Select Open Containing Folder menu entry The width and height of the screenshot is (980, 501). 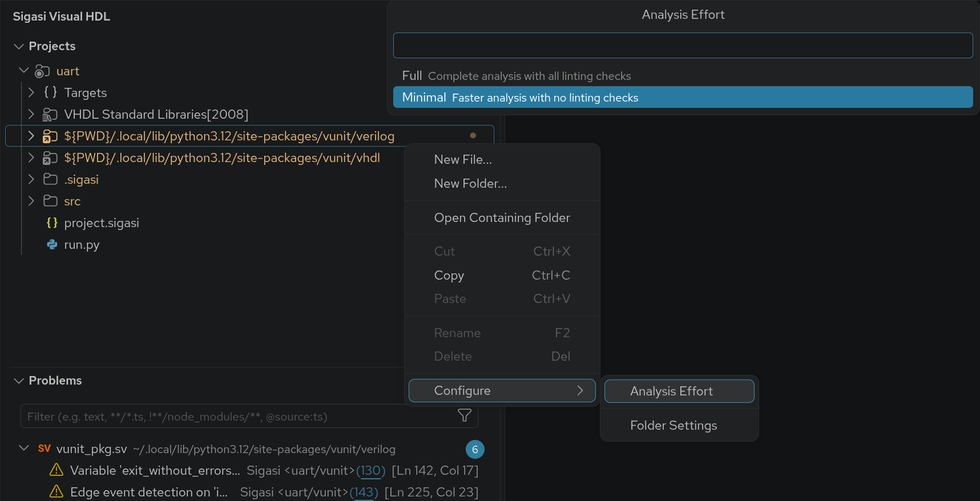502,218
